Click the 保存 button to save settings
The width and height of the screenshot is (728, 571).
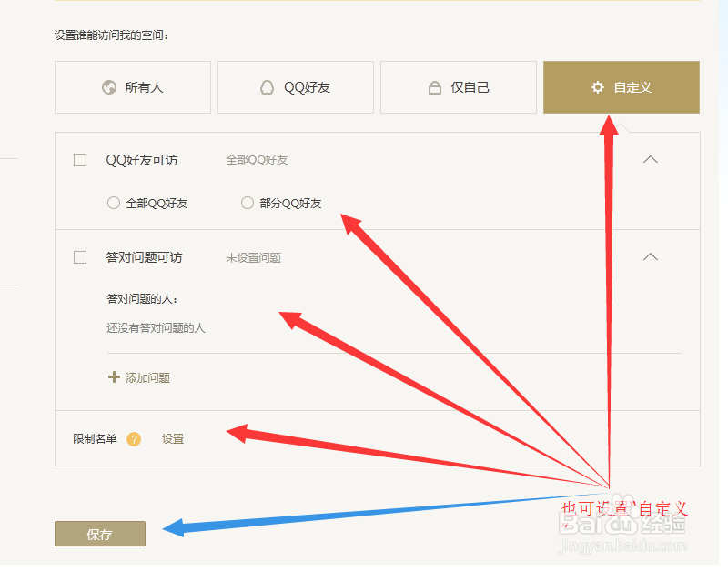99,534
